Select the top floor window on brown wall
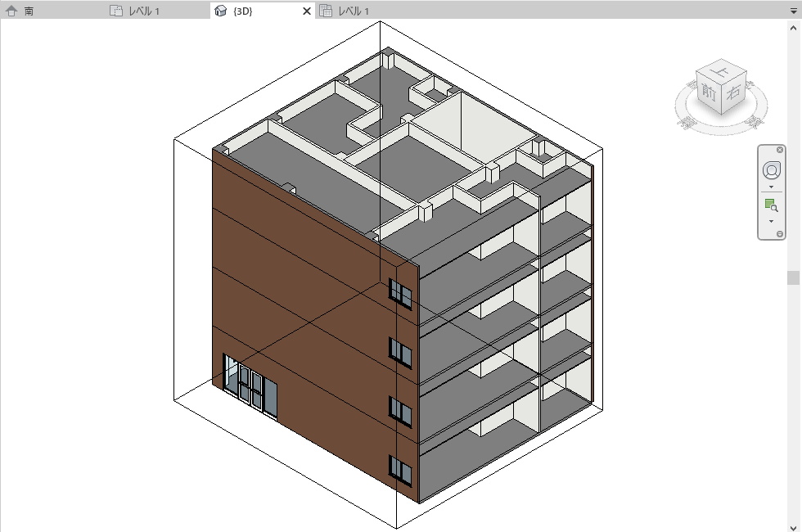Image resolution: width=802 pixels, height=532 pixels. pyautogui.click(x=400, y=294)
